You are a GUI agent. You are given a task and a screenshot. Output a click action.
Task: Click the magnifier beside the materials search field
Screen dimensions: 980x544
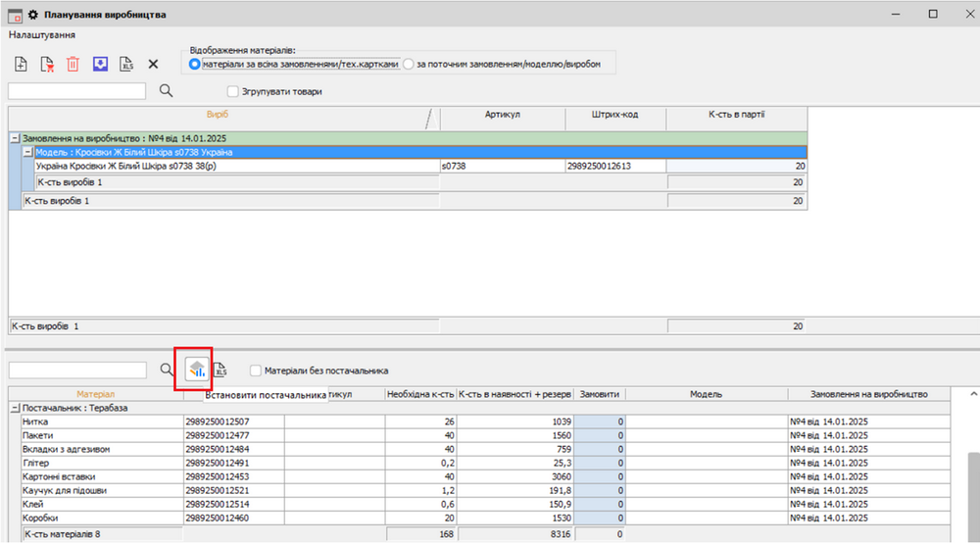coord(167,370)
